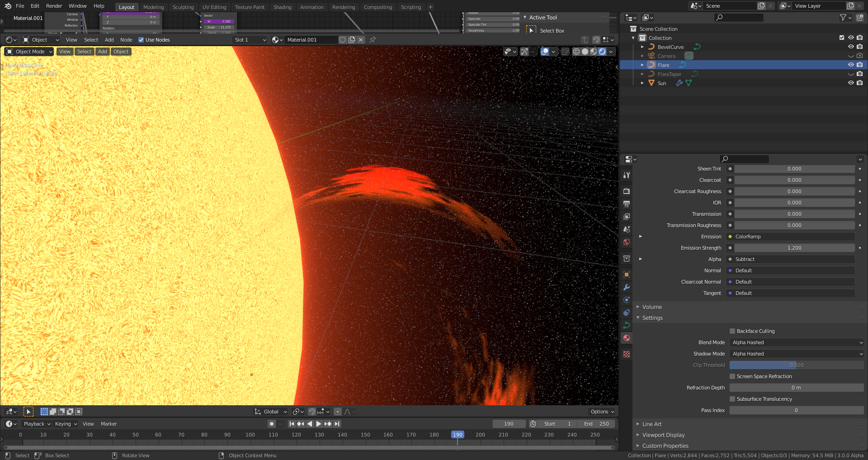Open the viewport Options button
The height and width of the screenshot is (460, 868).
[x=602, y=412]
